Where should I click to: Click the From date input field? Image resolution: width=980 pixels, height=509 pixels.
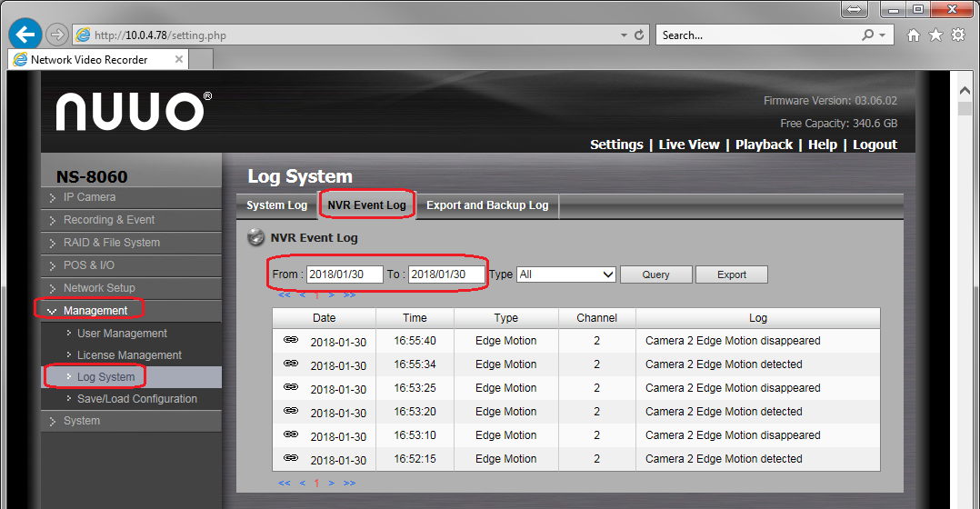click(x=345, y=274)
